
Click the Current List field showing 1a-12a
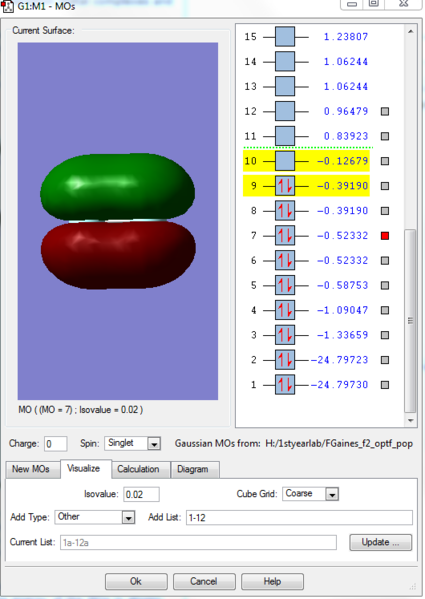click(198, 542)
